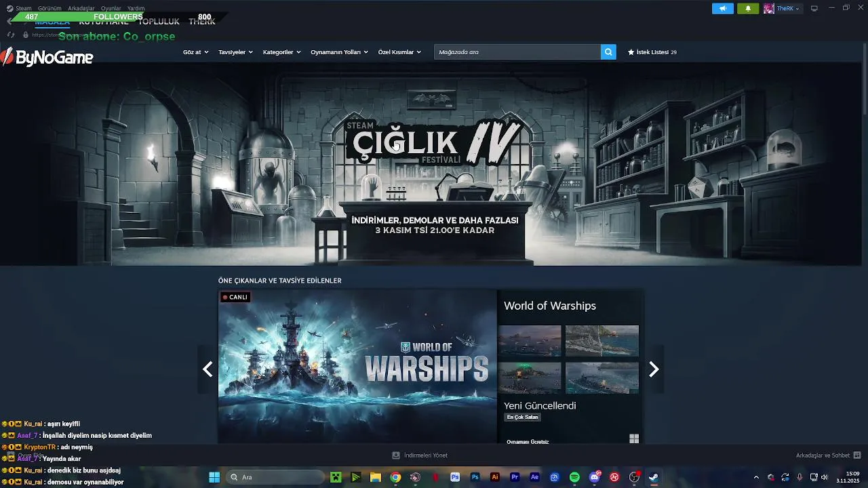The height and width of the screenshot is (488, 868).
Task: Select the first World of Warships screenshot
Action: click(x=530, y=340)
